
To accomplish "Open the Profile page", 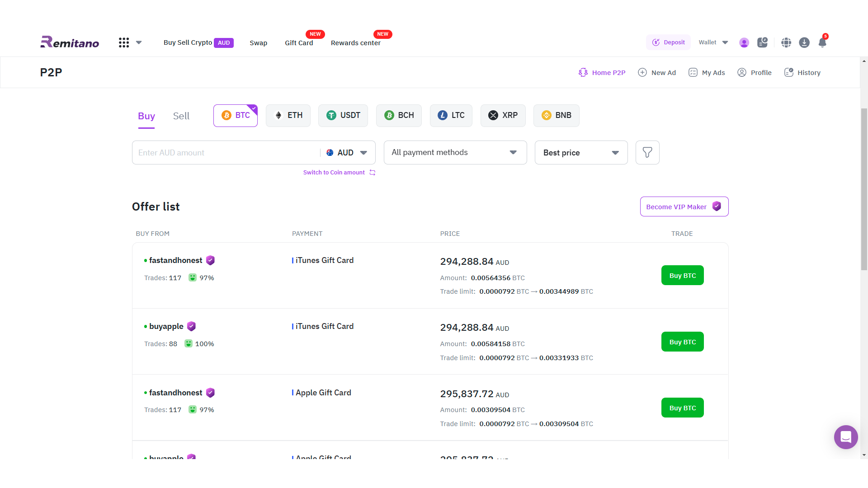I will [x=755, y=73].
